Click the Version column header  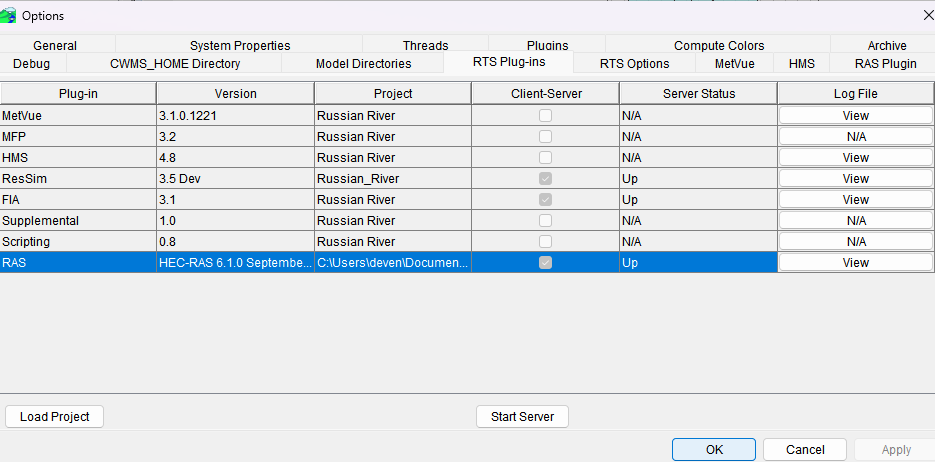tap(236, 94)
